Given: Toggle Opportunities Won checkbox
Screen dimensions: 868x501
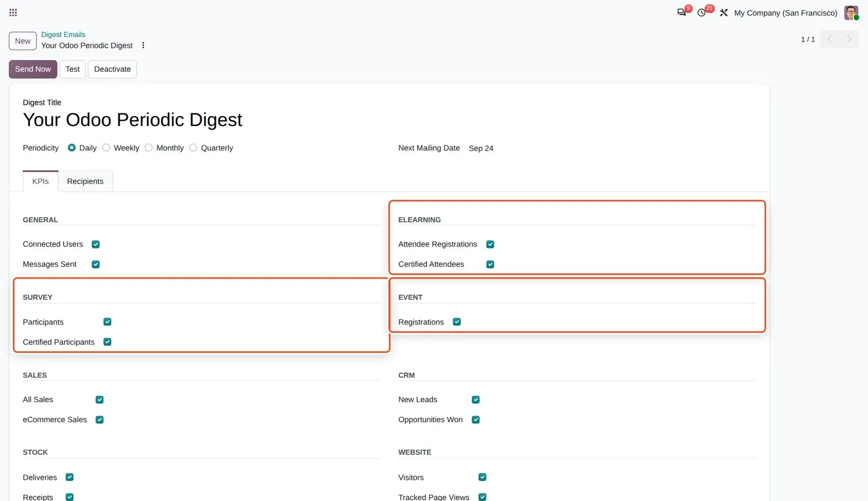Looking at the screenshot, I should (476, 420).
